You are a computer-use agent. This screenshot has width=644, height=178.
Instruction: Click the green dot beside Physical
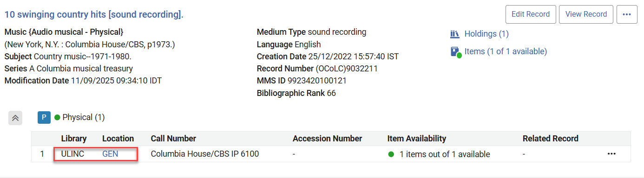click(x=57, y=118)
